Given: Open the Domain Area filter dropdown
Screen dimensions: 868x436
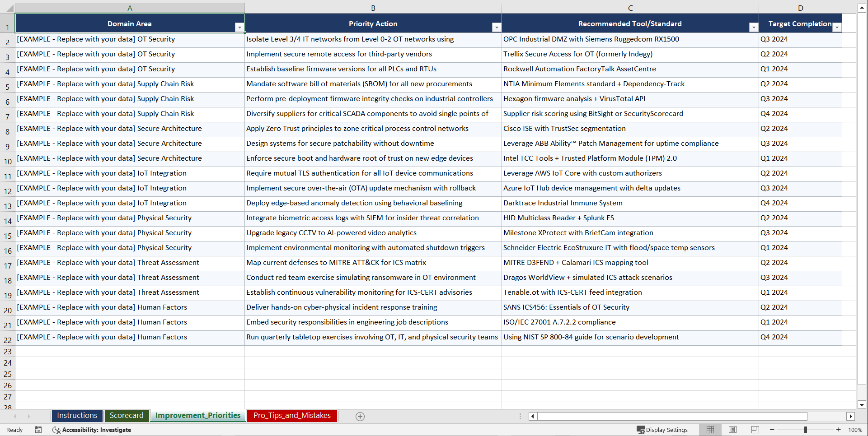Looking at the screenshot, I should point(240,28).
